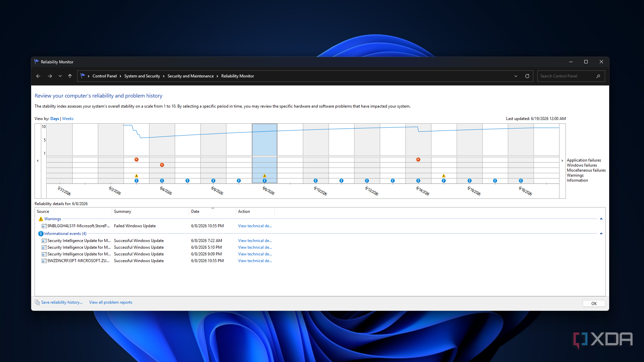Image resolution: width=644 pixels, height=362 pixels.
Task: Sort details by Date column header
Action: pos(212,212)
